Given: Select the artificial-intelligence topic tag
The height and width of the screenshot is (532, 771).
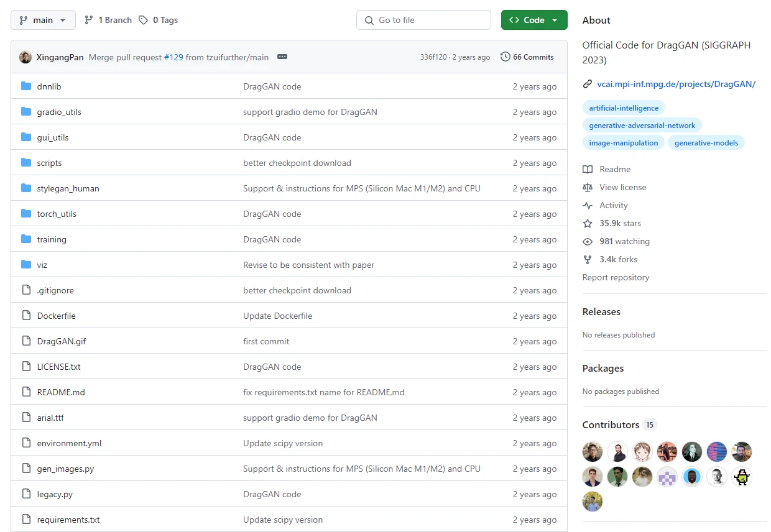Looking at the screenshot, I should (x=624, y=108).
